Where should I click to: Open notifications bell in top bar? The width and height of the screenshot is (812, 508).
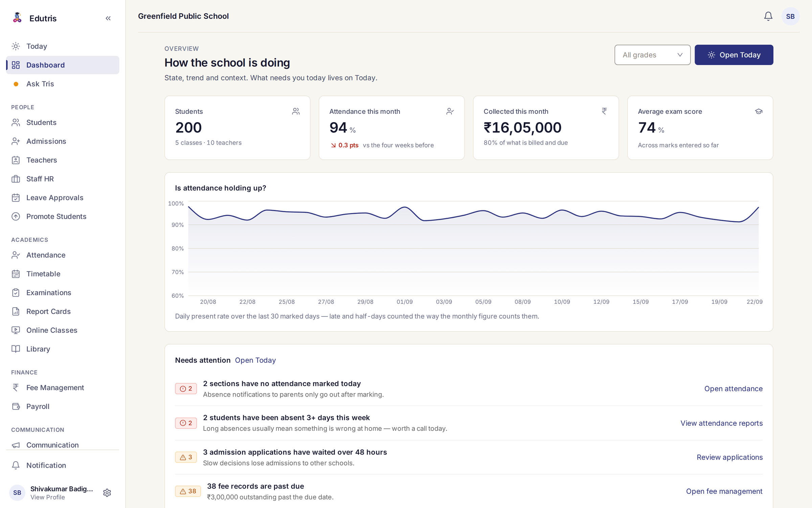pyautogui.click(x=768, y=16)
